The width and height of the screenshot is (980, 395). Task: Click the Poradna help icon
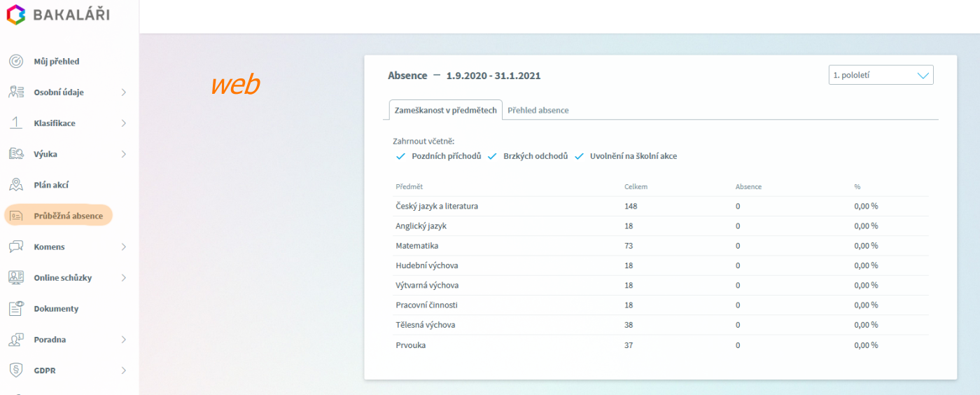click(16, 340)
